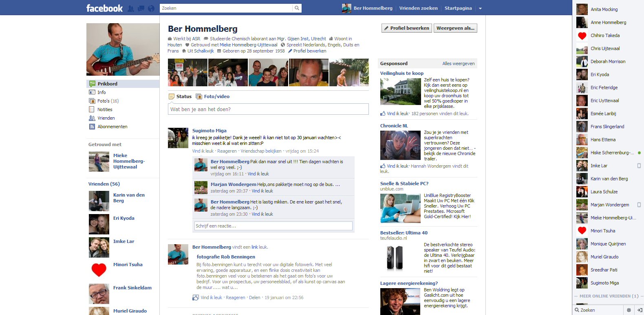Image resolution: width=644 pixels, height=315 pixels.
Task: Open Mieke Hommelberg-Uijttewaal under Getrouwd met
Action: [x=129, y=161]
